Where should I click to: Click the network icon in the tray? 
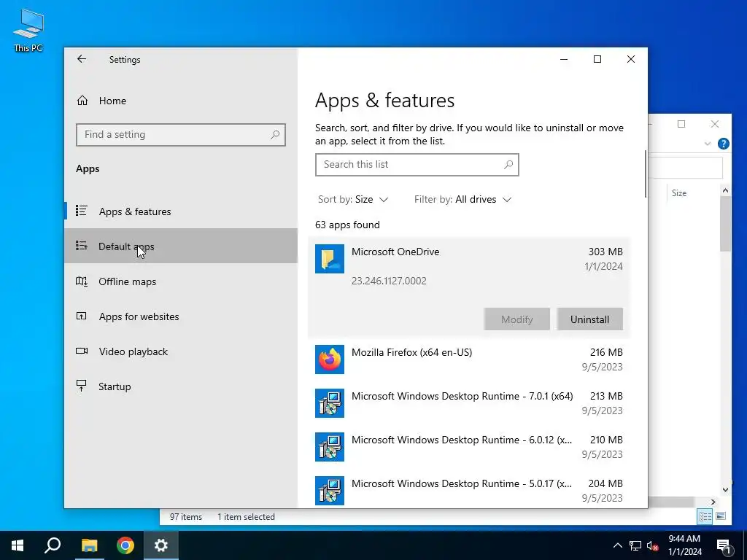[635, 545]
